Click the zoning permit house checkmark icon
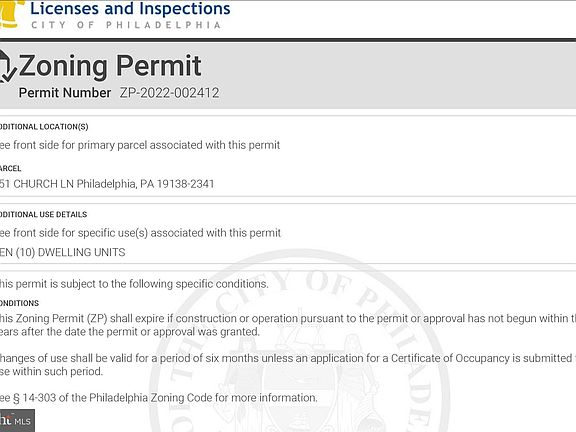This screenshot has height=432, width=576. (x=7, y=66)
